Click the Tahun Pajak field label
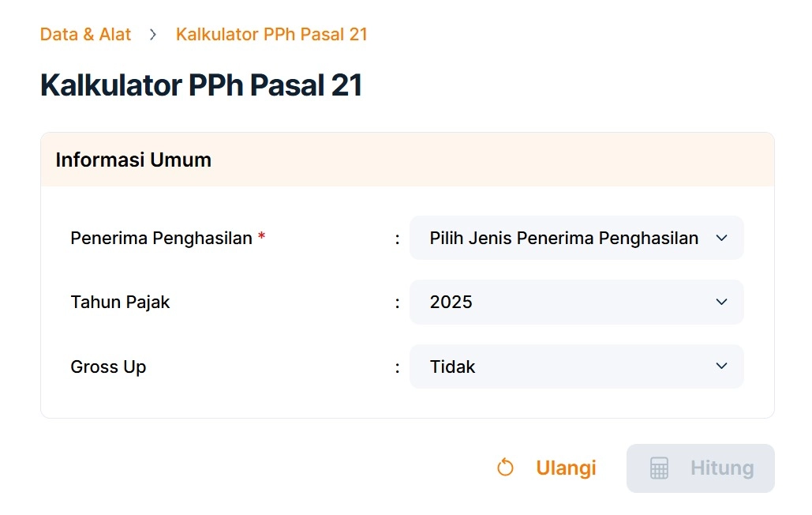Viewport: 812px width, 515px height. click(120, 302)
